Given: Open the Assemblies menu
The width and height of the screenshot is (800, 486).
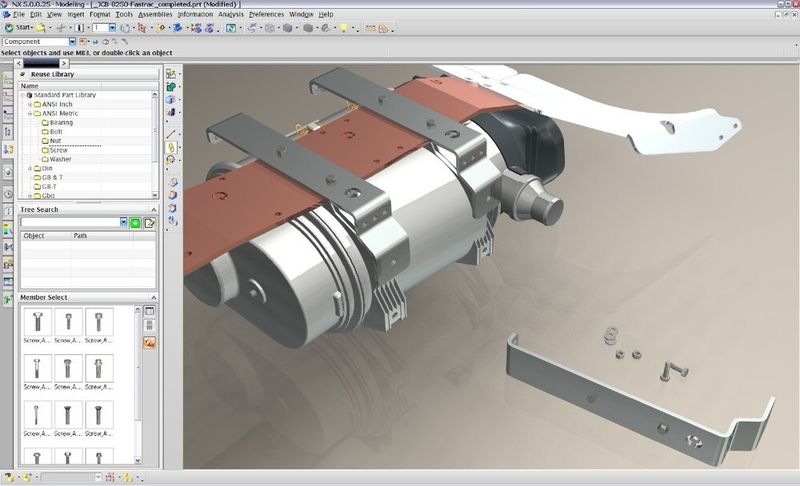Looking at the screenshot, I should (155, 15).
